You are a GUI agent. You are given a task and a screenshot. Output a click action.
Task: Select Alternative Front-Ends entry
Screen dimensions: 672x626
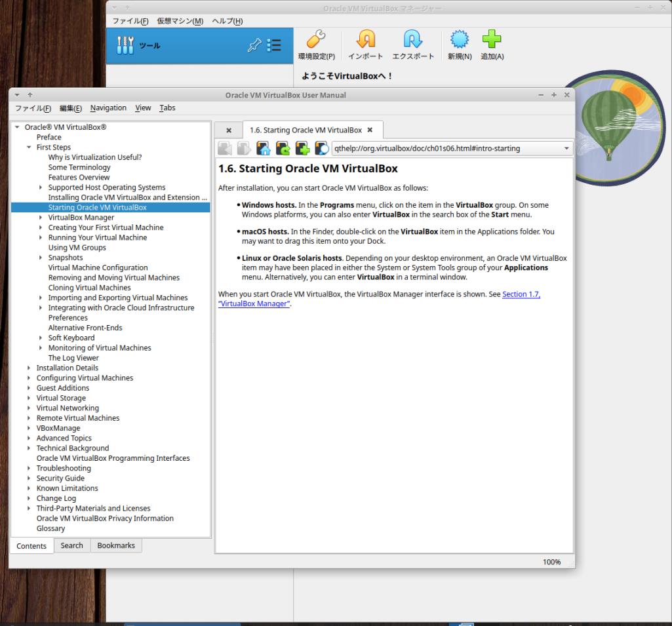[x=85, y=328]
